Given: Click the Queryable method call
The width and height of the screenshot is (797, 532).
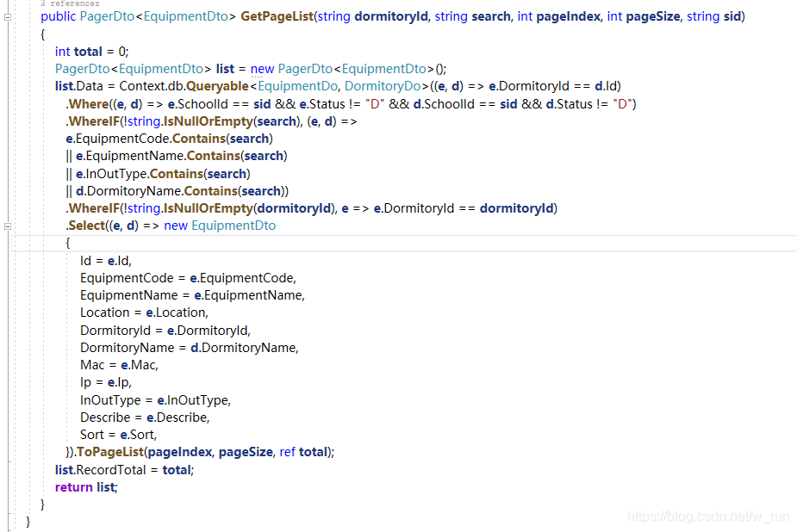Looking at the screenshot, I should coord(217,86).
